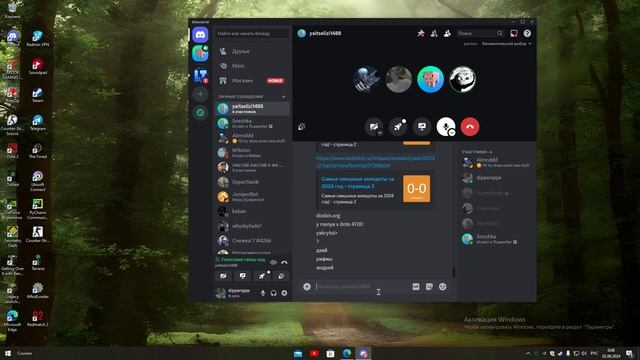Open the GIF picker
This screenshot has height=360, width=640.
point(416,287)
